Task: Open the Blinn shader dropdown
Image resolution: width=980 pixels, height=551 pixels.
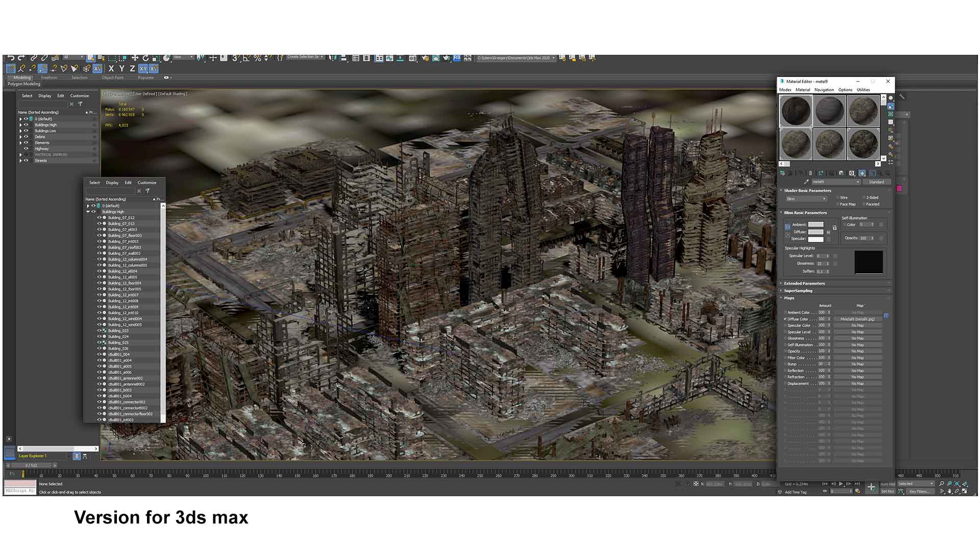Action: (806, 198)
